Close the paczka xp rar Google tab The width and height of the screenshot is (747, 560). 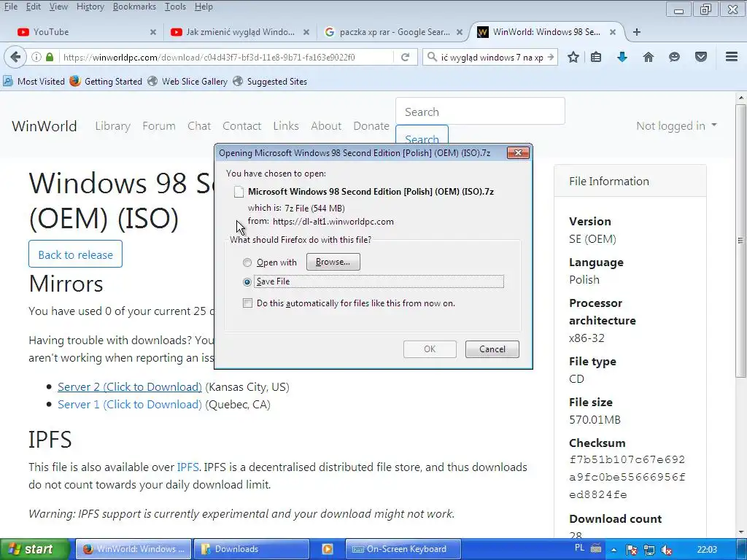[x=460, y=32]
